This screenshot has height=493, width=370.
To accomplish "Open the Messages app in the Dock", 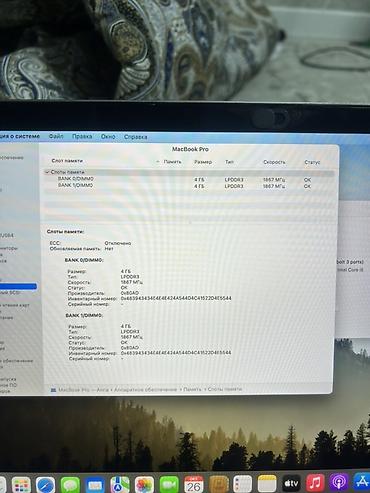I will pyautogui.click(x=70, y=485).
